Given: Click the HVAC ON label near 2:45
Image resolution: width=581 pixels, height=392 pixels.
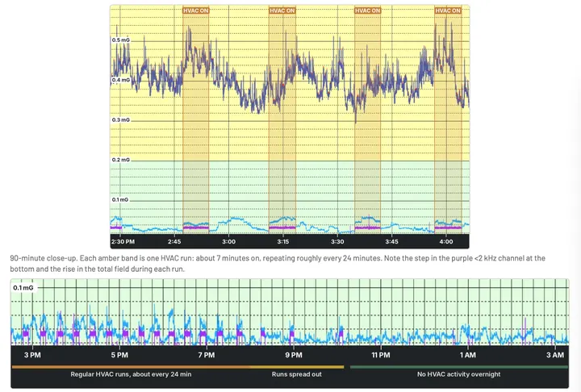Looking at the screenshot, I should [x=195, y=10].
